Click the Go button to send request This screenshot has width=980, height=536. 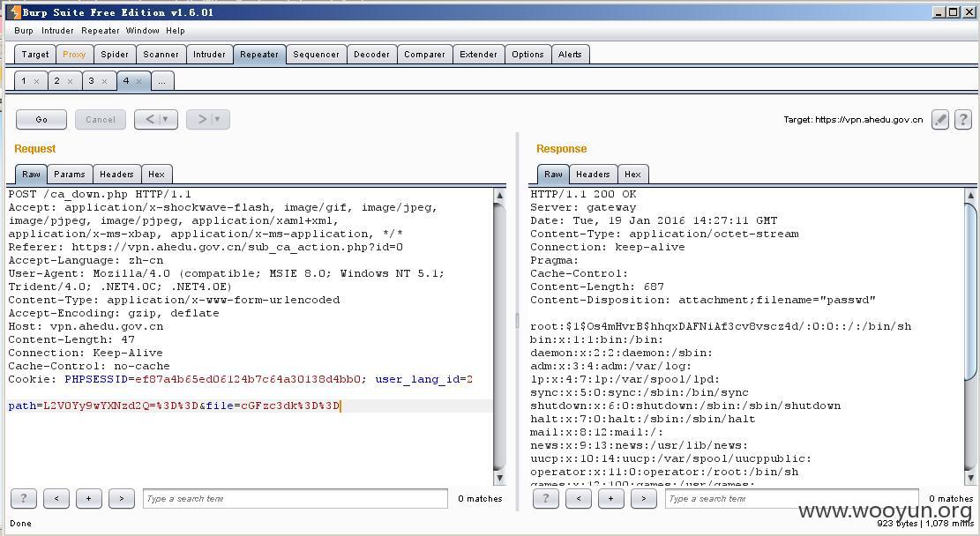pos(41,119)
